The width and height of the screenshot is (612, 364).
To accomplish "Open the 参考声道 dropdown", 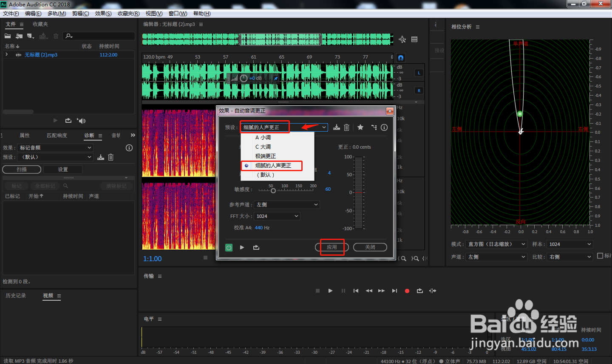I will click(287, 205).
